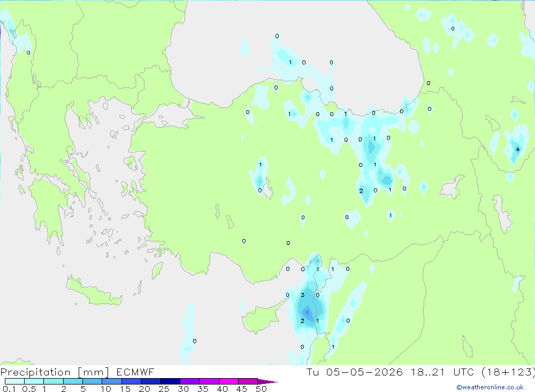Click the "18..21" time range text

(x=427, y=372)
